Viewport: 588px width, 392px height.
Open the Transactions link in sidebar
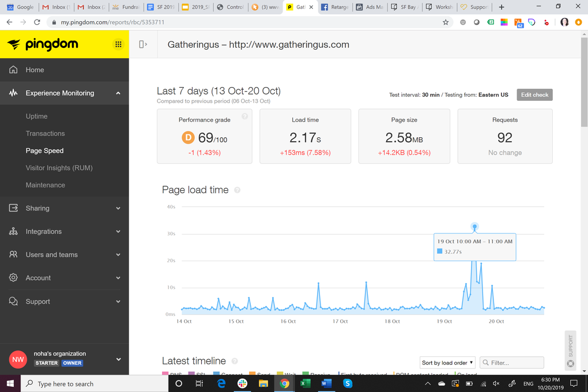(45, 134)
